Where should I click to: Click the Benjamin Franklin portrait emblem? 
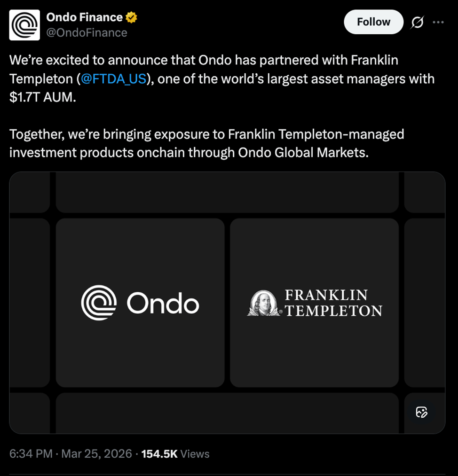point(264,303)
